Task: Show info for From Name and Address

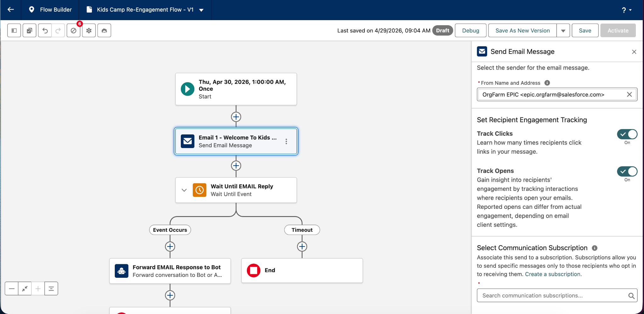Action: (x=547, y=83)
